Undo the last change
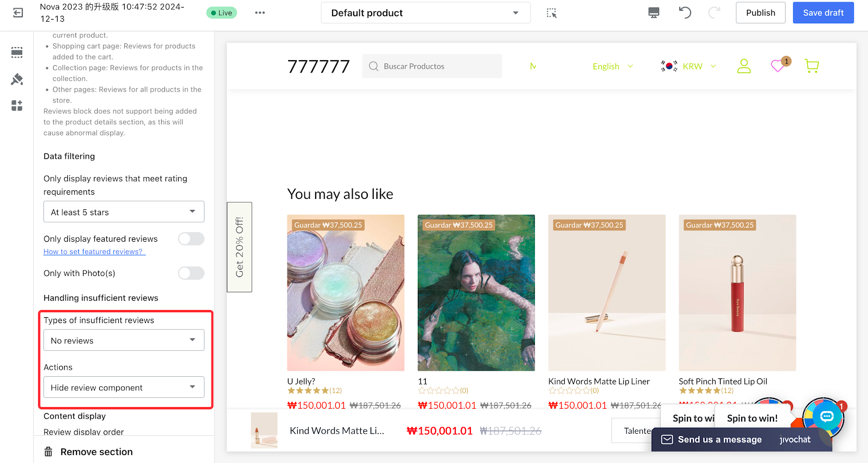The width and height of the screenshot is (868, 463). [685, 12]
